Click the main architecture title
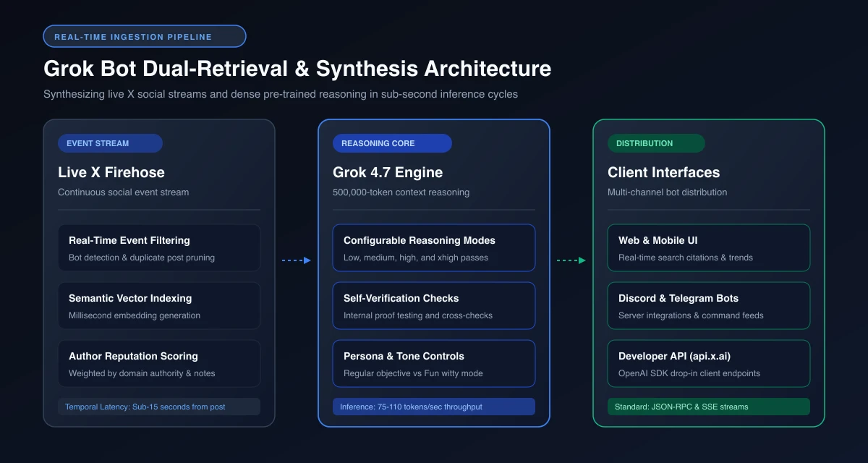 297,69
